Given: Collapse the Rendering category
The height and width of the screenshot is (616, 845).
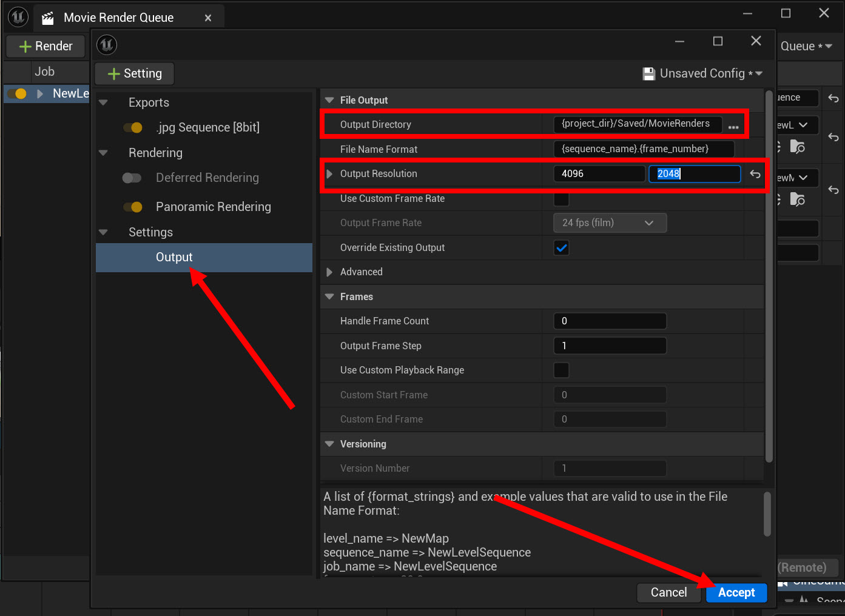Looking at the screenshot, I should click(x=103, y=153).
